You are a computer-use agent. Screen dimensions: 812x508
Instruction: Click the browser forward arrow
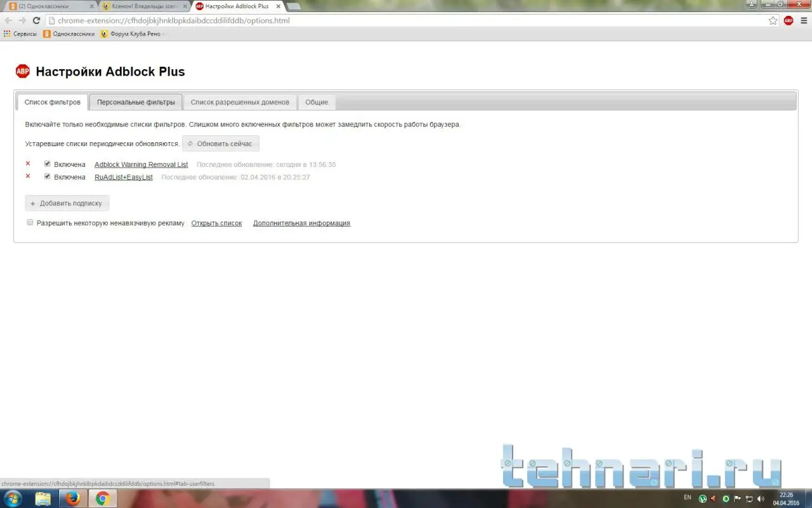coord(22,20)
